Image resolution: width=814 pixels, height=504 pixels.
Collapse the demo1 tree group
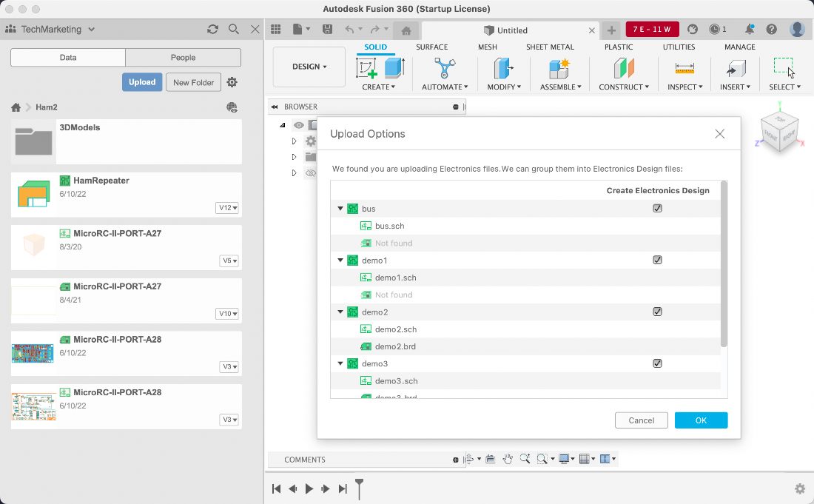(x=340, y=261)
